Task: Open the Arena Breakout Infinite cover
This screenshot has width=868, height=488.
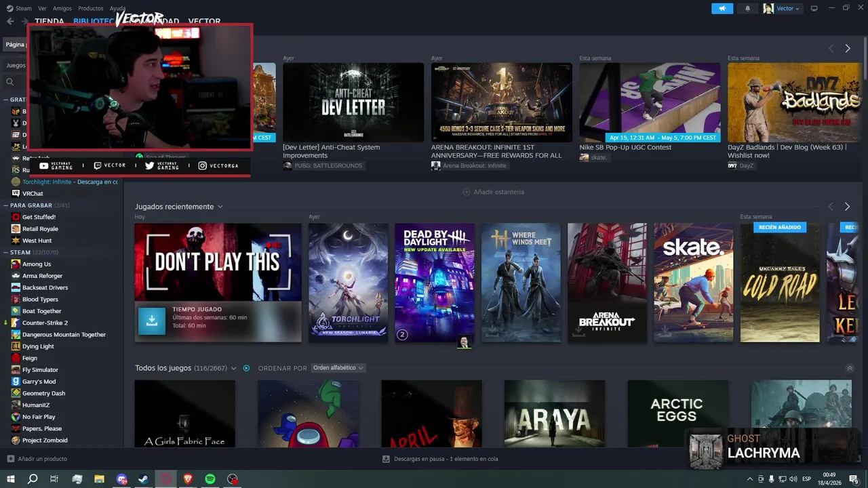Action: [x=607, y=283]
